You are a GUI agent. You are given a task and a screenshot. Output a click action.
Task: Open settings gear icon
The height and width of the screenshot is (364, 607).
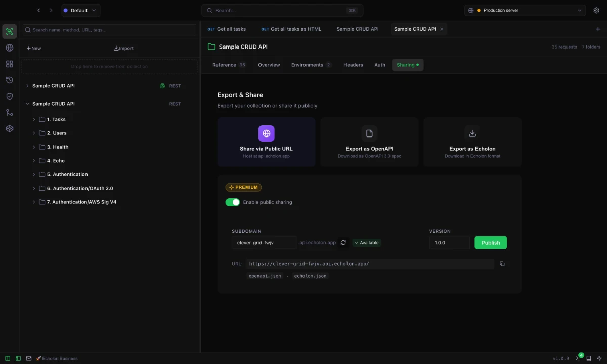(x=596, y=10)
